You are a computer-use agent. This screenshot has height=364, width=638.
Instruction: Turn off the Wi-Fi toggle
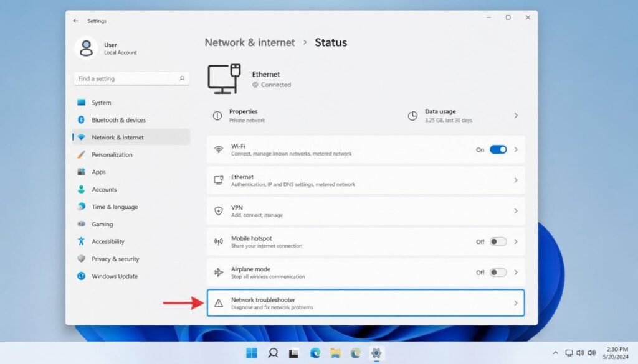(x=498, y=149)
